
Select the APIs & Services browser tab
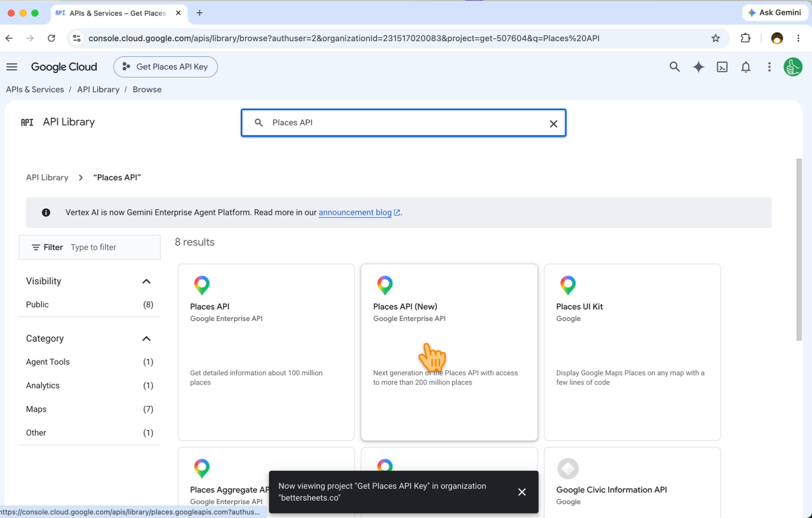[x=118, y=13]
